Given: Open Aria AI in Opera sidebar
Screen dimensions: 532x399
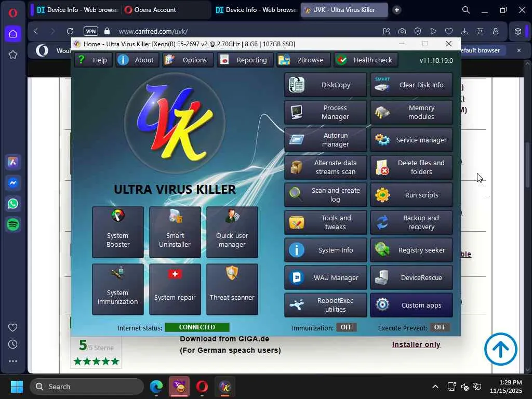Looking at the screenshot, I should click(x=13, y=162).
